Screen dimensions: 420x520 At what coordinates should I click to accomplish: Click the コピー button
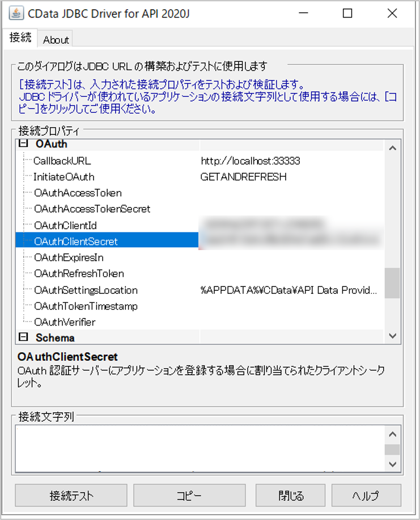[x=189, y=496]
